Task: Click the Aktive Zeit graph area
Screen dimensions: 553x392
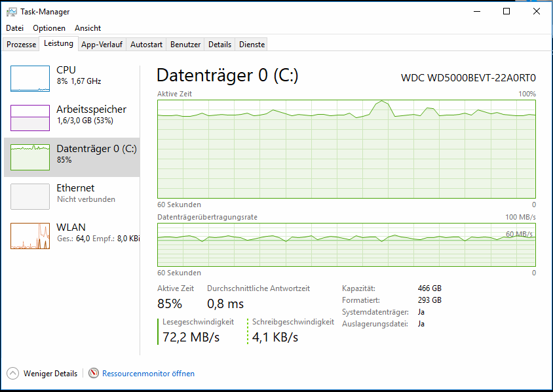Action: (x=346, y=149)
